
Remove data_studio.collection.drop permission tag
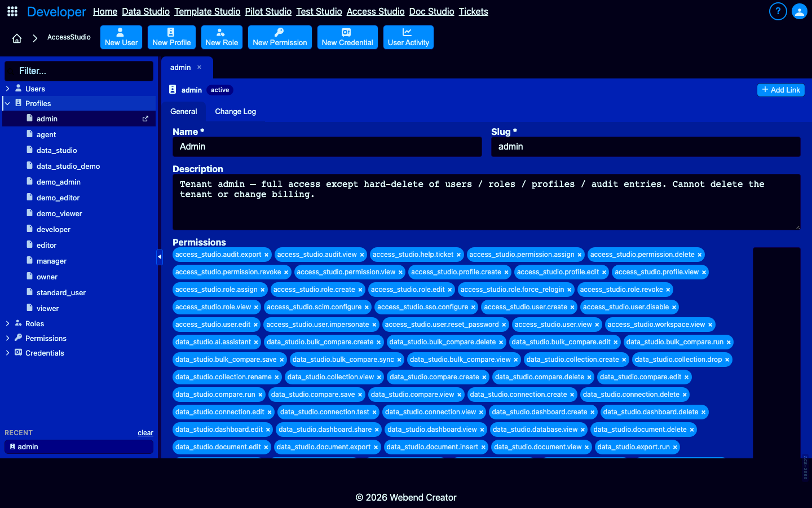point(727,360)
